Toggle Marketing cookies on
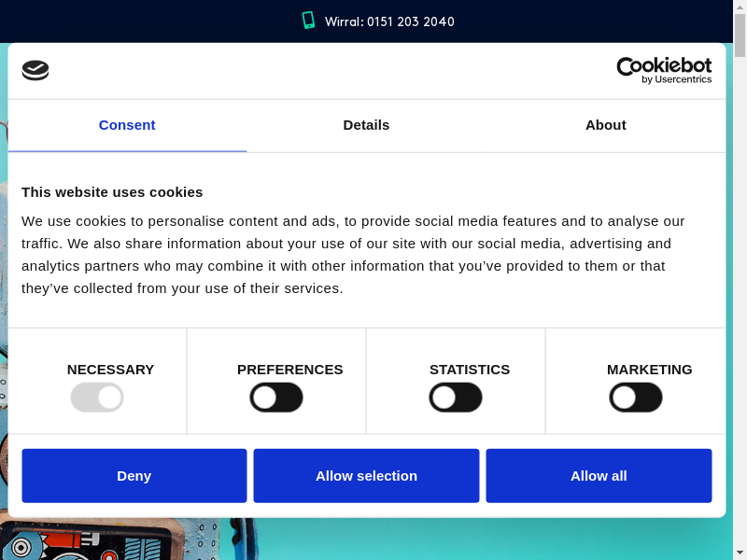This screenshot has width=747, height=560. [x=636, y=398]
